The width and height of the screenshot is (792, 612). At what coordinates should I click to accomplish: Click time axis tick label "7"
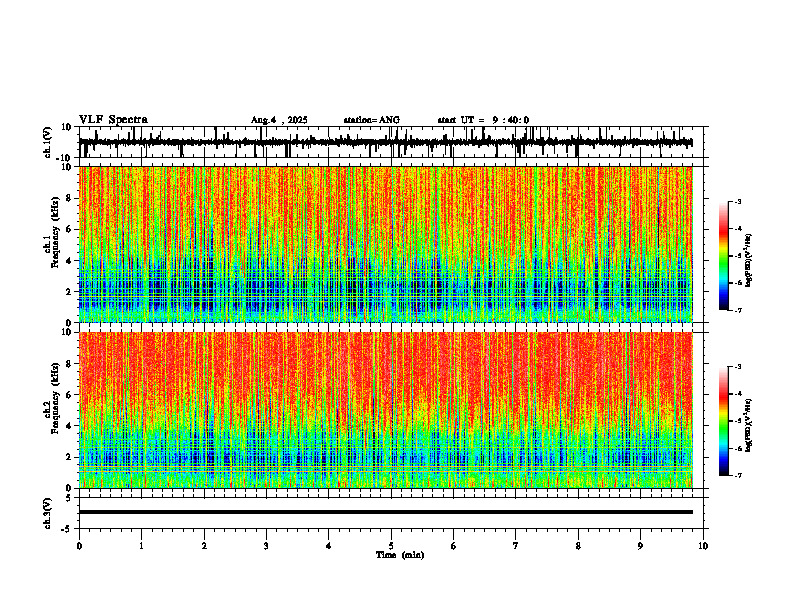516,546
